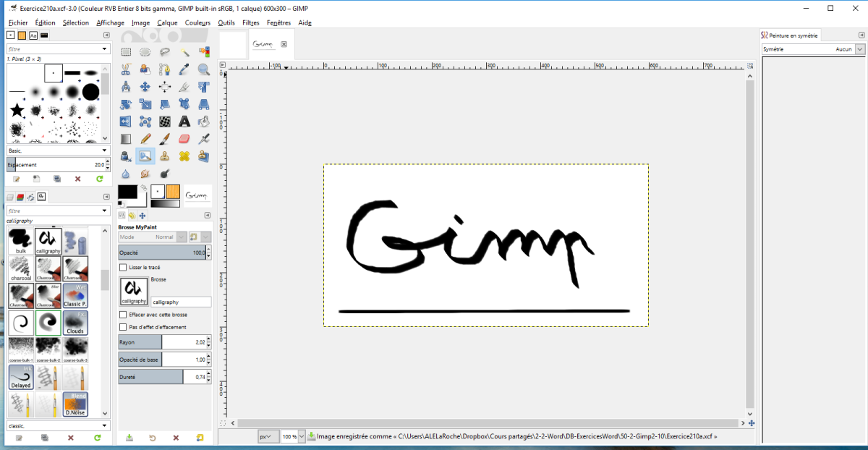Select the Ellipse Select tool
This screenshot has height=450, width=868.
point(145,52)
